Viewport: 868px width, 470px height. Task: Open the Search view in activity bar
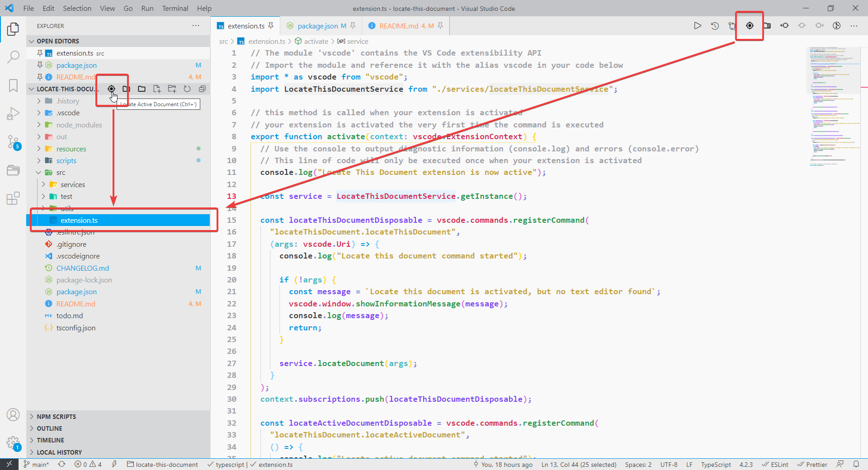pyautogui.click(x=13, y=57)
